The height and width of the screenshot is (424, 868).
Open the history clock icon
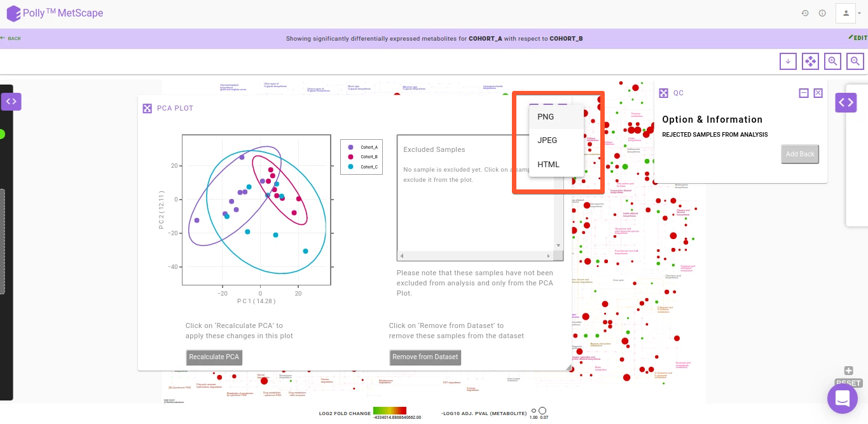pos(805,13)
